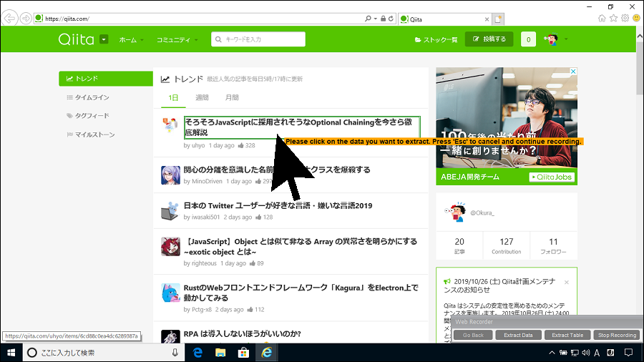
Task: Click uhyo's avatar thumbnail
Action: (x=170, y=125)
